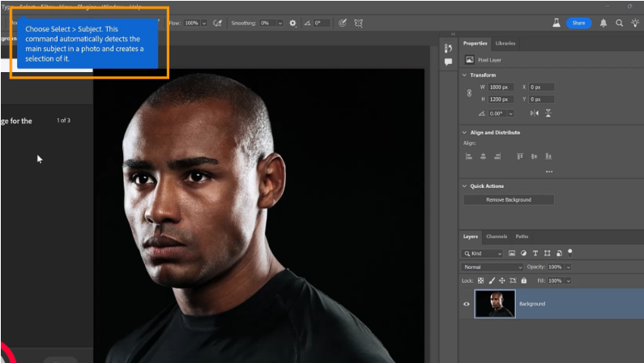This screenshot has width=644, height=363.
Task: Edit the X position field
Action: pos(541,87)
